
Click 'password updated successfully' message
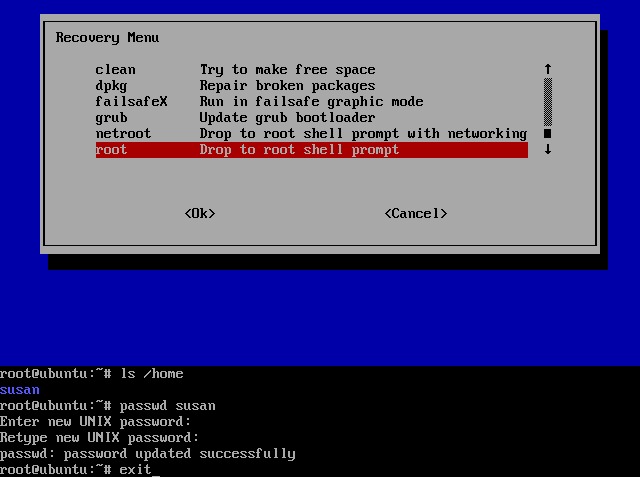[x=180, y=454]
